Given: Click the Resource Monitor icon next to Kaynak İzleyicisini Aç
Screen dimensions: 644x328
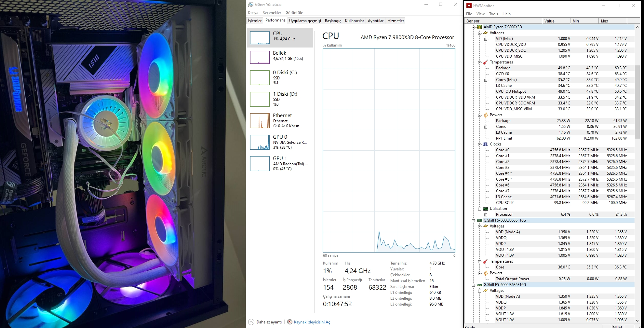Looking at the screenshot, I should tap(290, 322).
